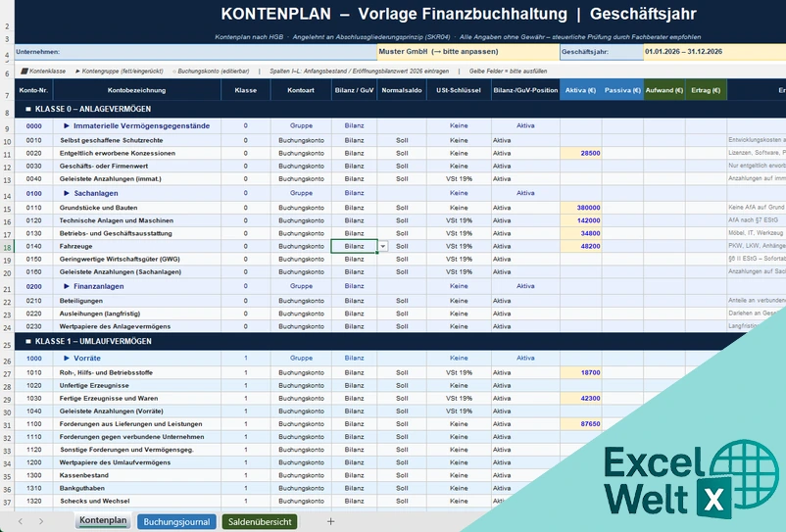Select row header 18
The height and width of the screenshot is (532, 786).
point(7,247)
